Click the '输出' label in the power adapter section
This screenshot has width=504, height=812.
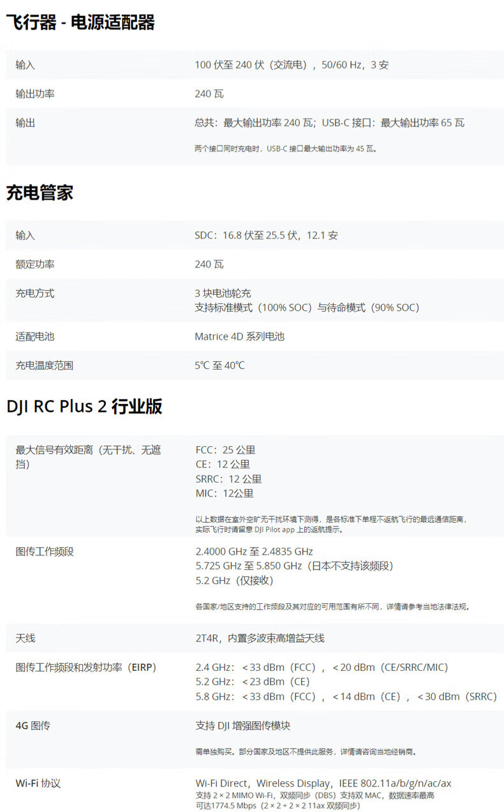point(26,123)
